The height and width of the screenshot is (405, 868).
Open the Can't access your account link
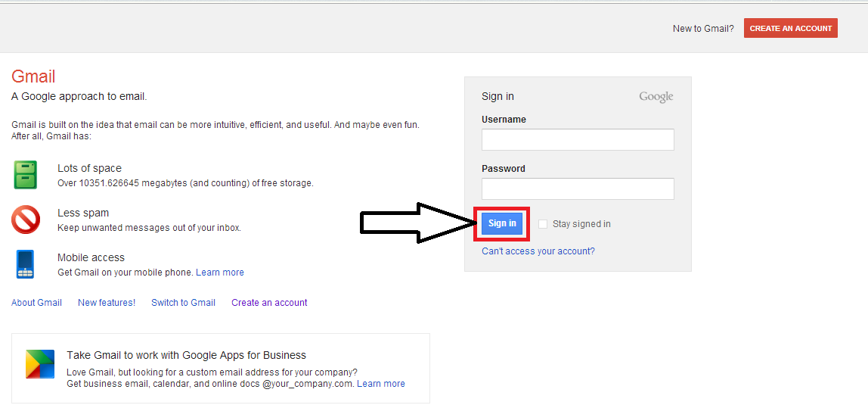pos(538,251)
